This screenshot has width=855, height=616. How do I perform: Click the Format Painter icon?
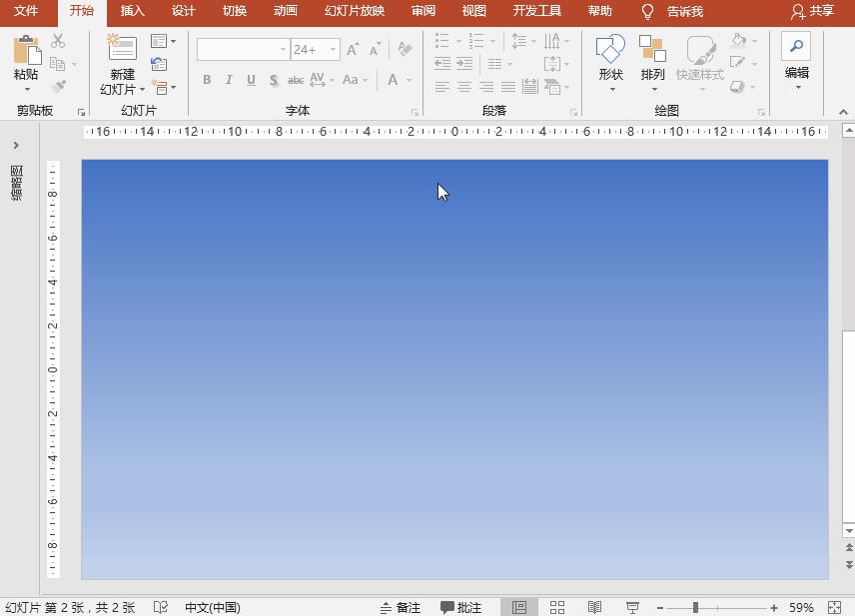pos(59,84)
